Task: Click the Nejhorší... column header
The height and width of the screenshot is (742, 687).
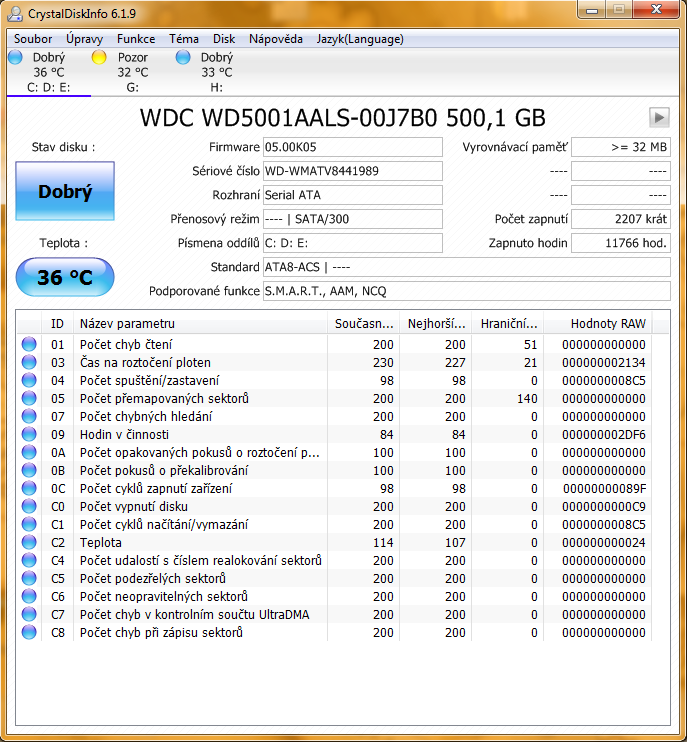Action: tap(436, 324)
